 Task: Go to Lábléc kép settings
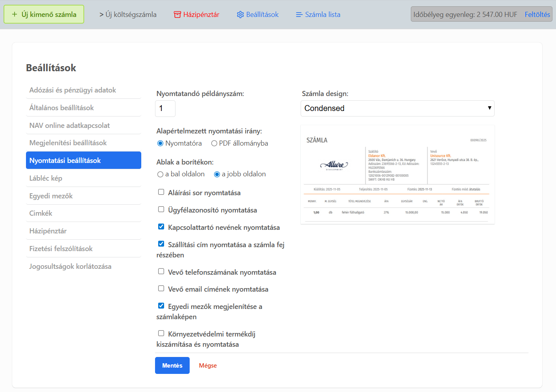[46, 178]
